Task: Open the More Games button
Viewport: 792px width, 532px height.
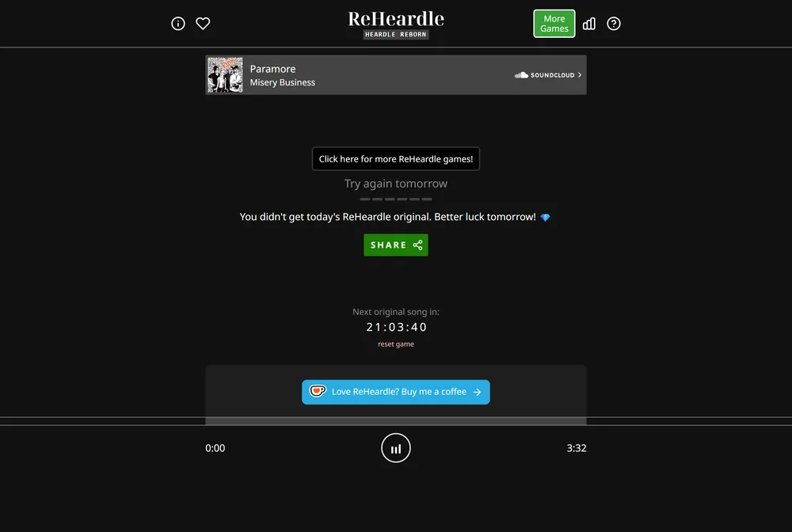Action: (554, 24)
